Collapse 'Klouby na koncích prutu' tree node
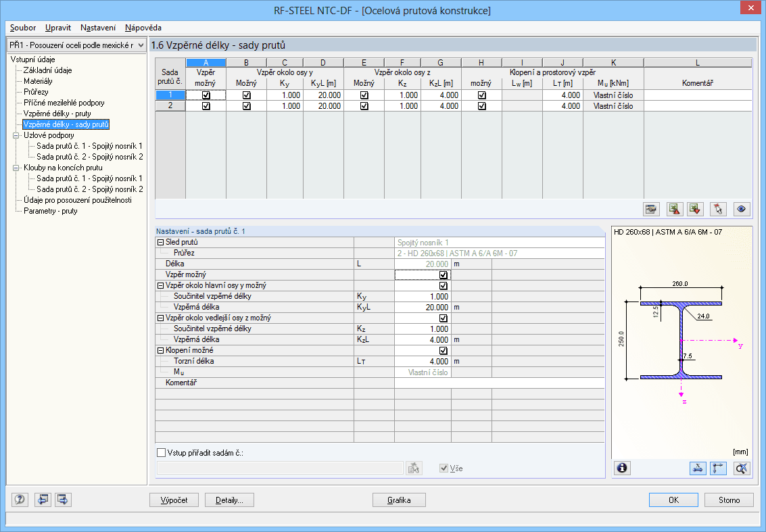 point(16,168)
